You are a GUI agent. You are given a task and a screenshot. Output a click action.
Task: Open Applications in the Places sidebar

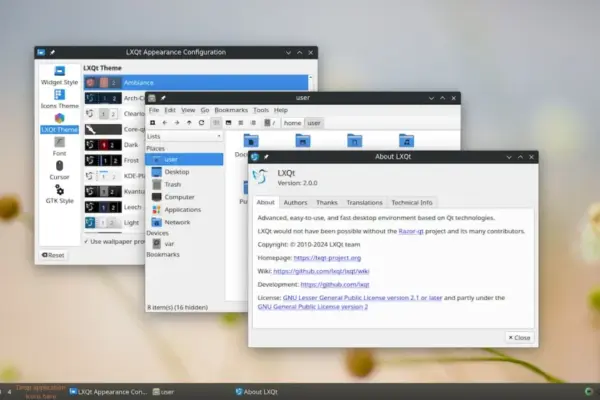coord(184,210)
